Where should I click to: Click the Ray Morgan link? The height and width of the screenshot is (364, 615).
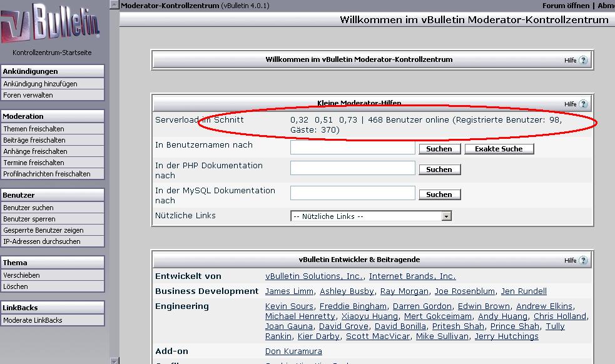(404, 291)
